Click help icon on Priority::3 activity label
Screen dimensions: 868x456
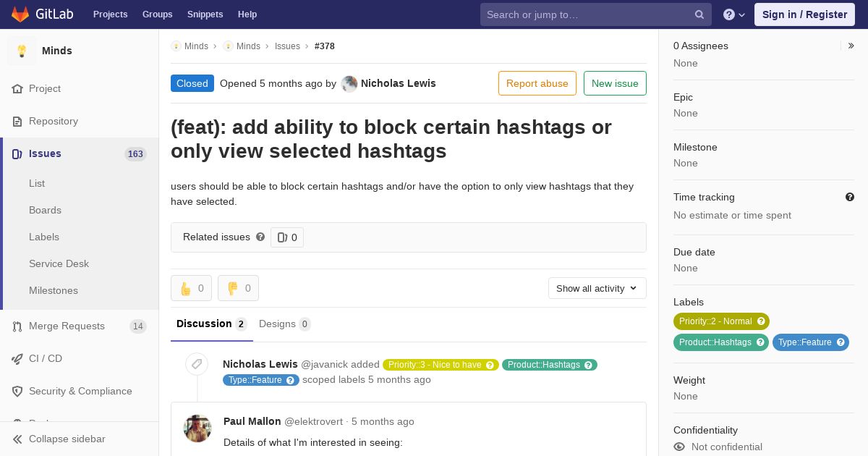pos(490,365)
